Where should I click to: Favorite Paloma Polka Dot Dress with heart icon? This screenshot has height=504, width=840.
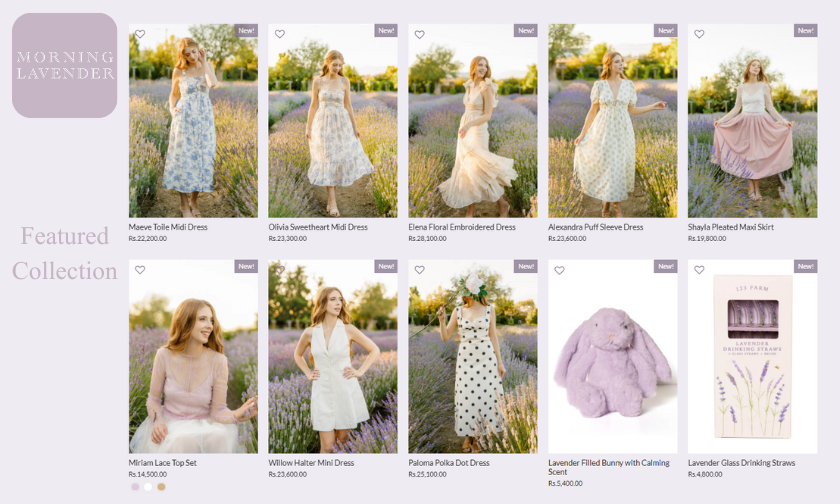(419, 270)
